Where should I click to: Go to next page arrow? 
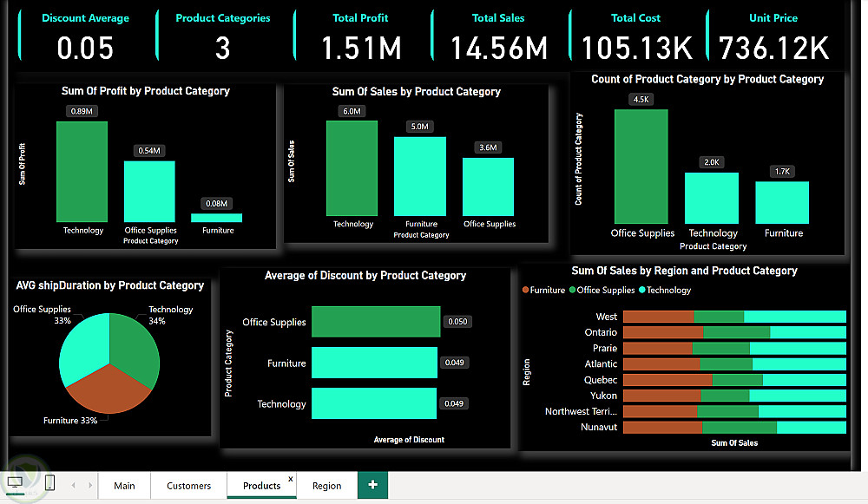(90, 485)
